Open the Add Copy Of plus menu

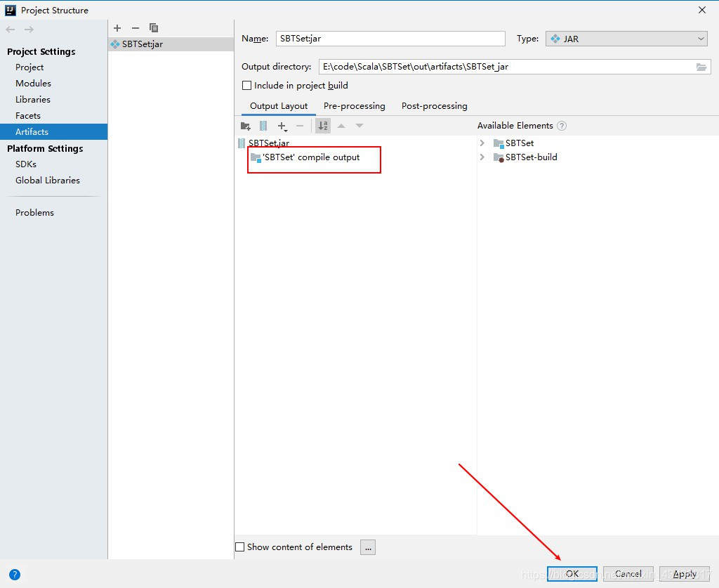pos(282,126)
